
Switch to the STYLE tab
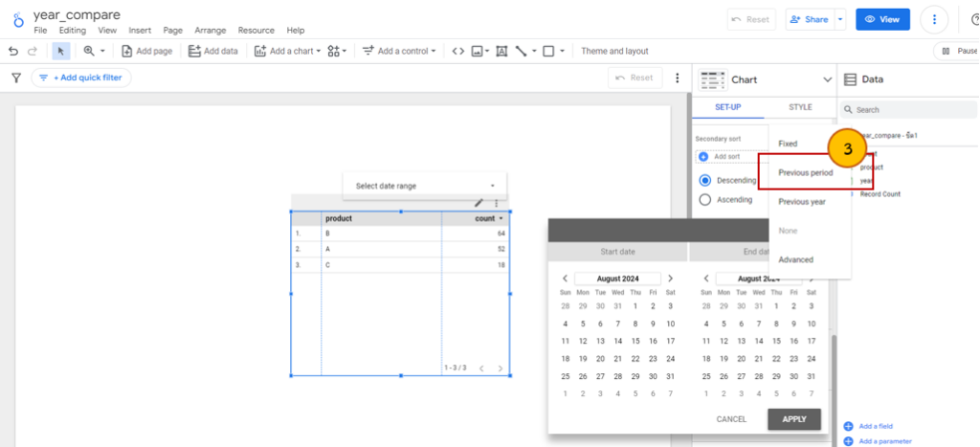pyautogui.click(x=800, y=107)
